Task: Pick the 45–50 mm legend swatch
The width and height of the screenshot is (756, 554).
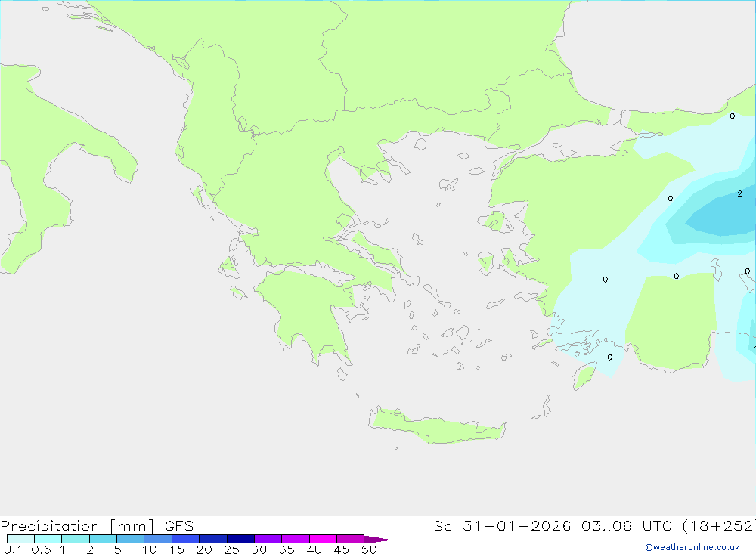Action: coord(351,539)
